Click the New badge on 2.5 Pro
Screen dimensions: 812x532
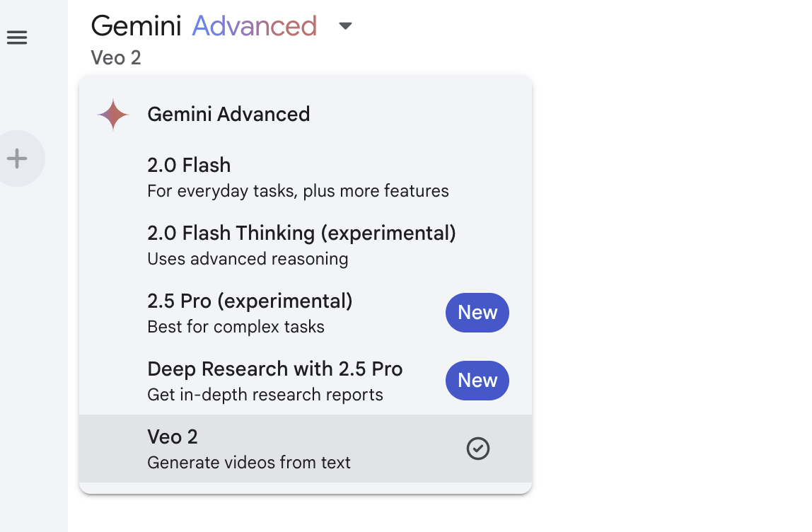click(x=477, y=313)
